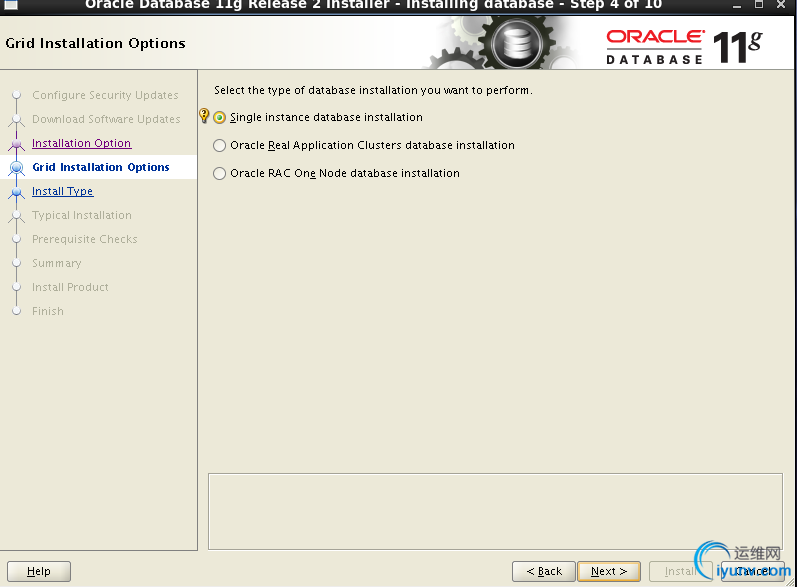Screen dimensions: 797x587
Task: Click the Summary step text
Action: (x=56, y=263)
